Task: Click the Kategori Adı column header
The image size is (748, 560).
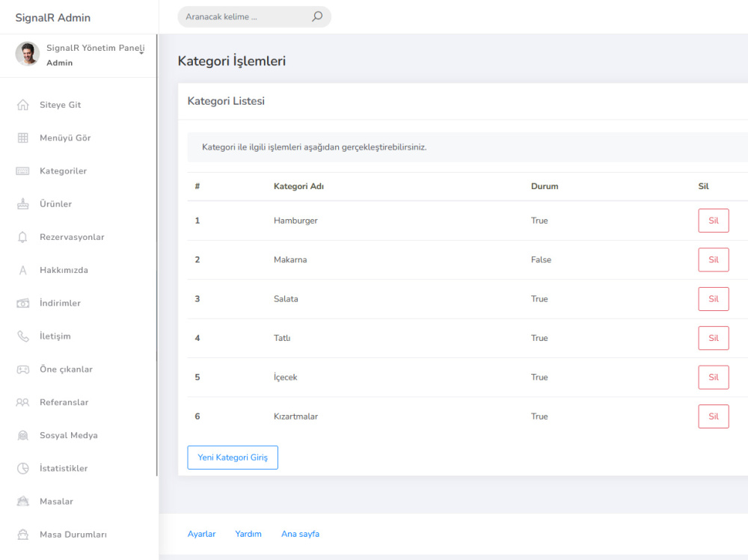Action: (298, 186)
